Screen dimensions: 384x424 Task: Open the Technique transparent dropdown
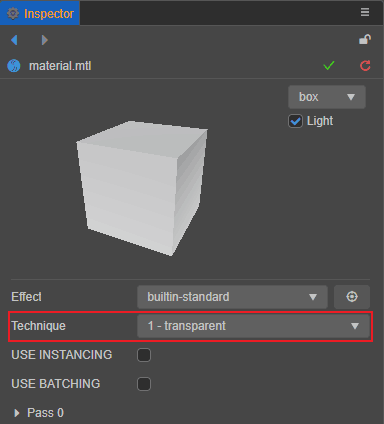coord(253,326)
